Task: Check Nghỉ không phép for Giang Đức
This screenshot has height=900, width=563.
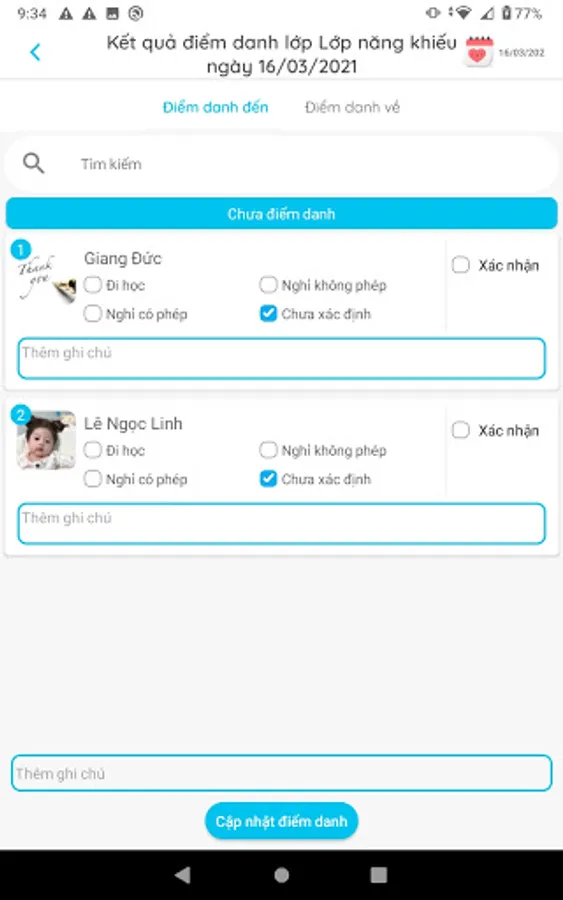Action: (268, 285)
